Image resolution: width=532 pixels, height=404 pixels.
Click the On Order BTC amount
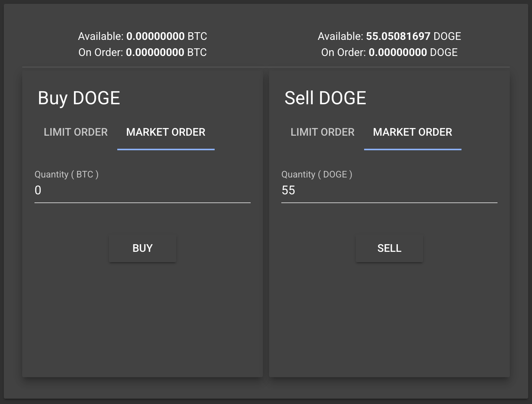tap(155, 53)
